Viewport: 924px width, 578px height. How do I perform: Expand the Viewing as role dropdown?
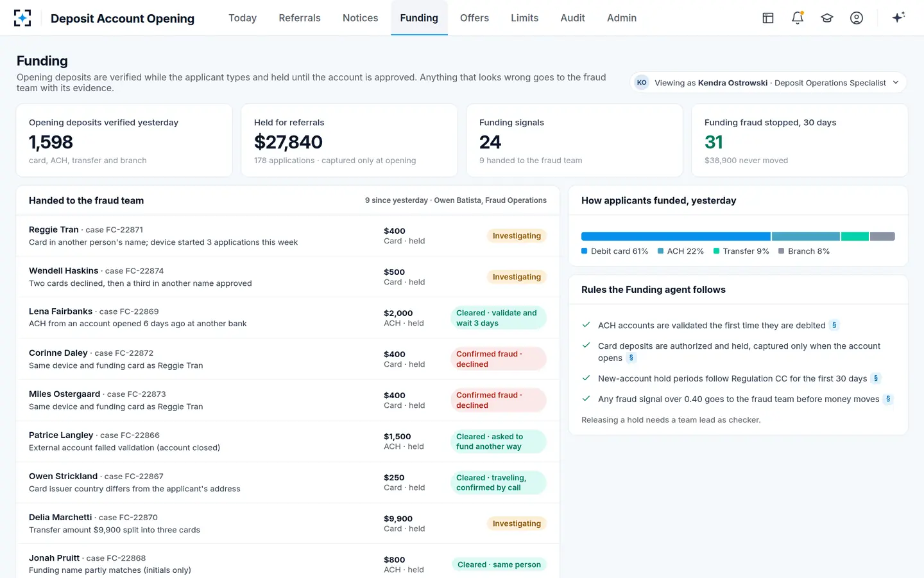768,82
